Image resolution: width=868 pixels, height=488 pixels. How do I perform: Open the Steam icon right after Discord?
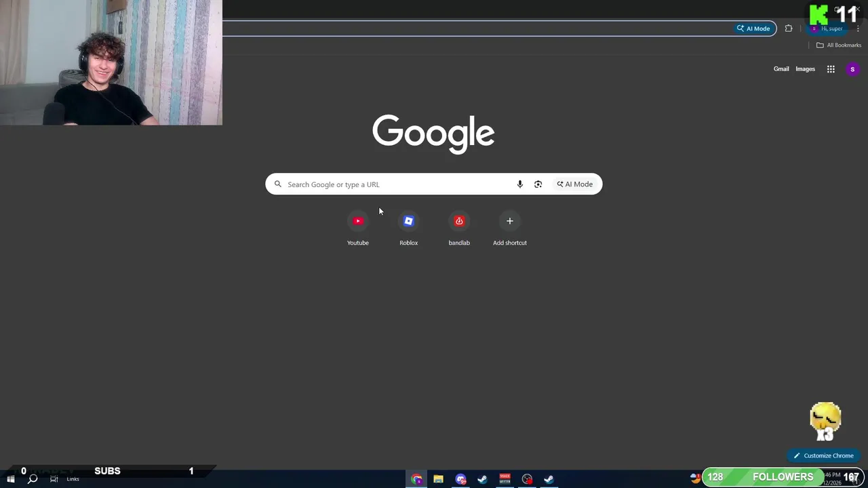click(483, 479)
